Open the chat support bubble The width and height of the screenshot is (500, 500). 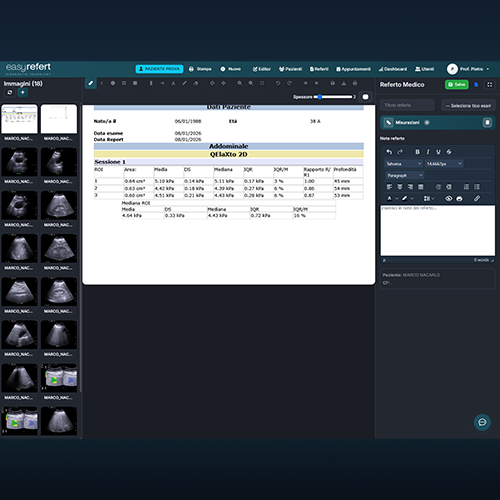pos(482,422)
